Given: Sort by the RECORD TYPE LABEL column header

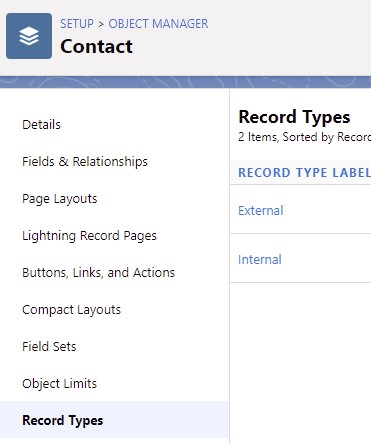Looking at the screenshot, I should [x=304, y=173].
